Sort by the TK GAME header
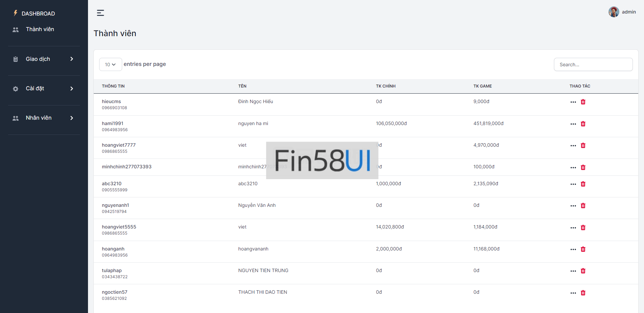Viewport: 644px width, 313px height. 482,86
